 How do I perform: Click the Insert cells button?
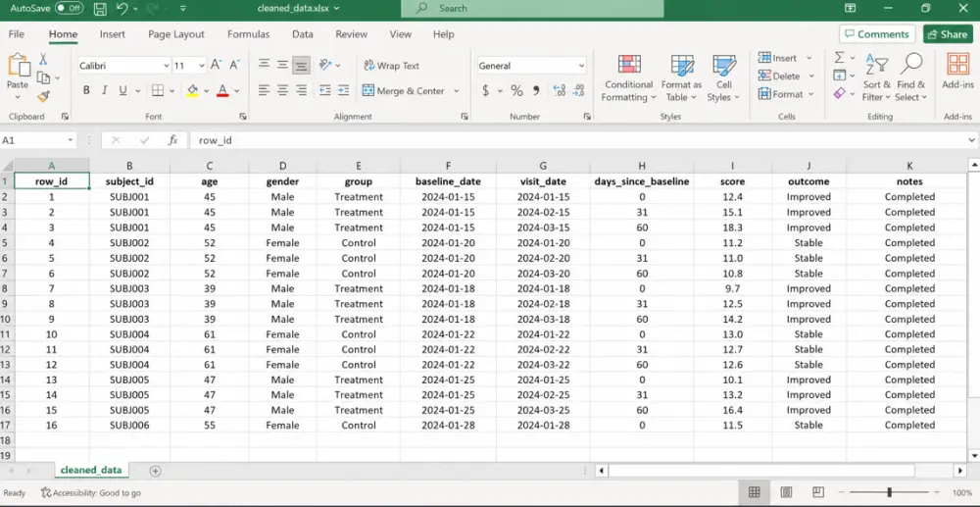(778, 58)
